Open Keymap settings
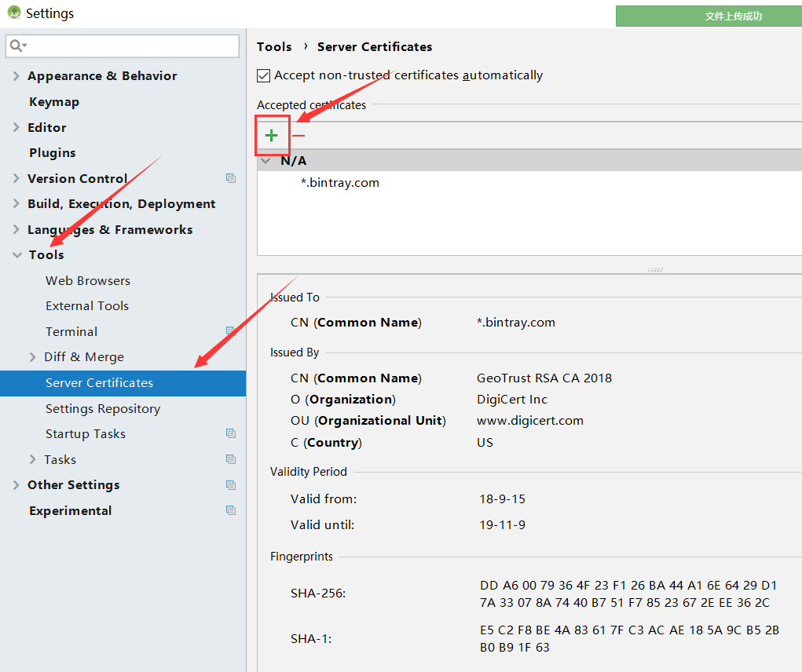The width and height of the screenshot is (802, 672). tap(54, 102)
